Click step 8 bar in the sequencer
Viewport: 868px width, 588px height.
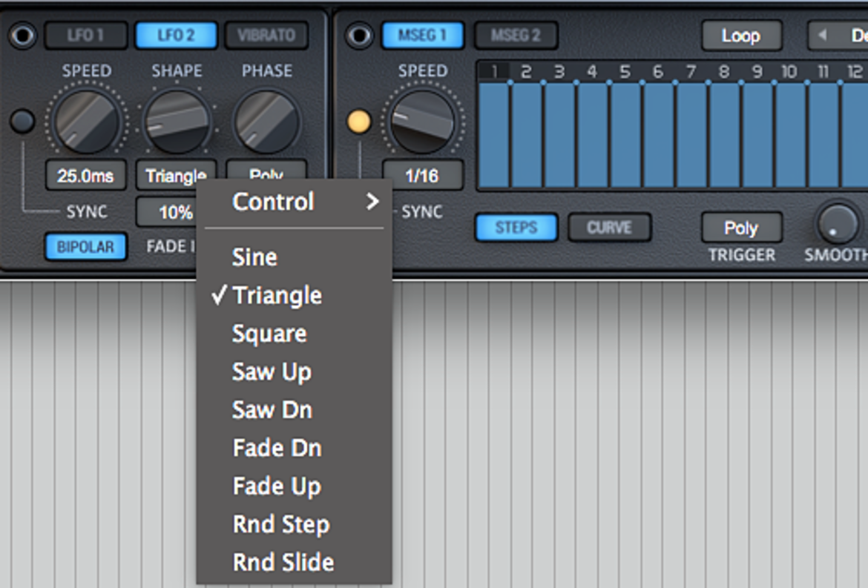point(725,135)
